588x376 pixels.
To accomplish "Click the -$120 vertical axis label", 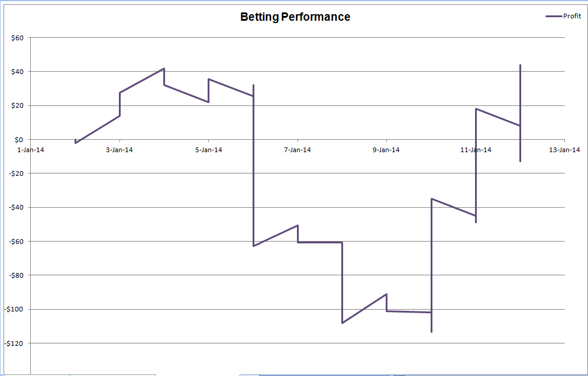I will click(15, 343).
